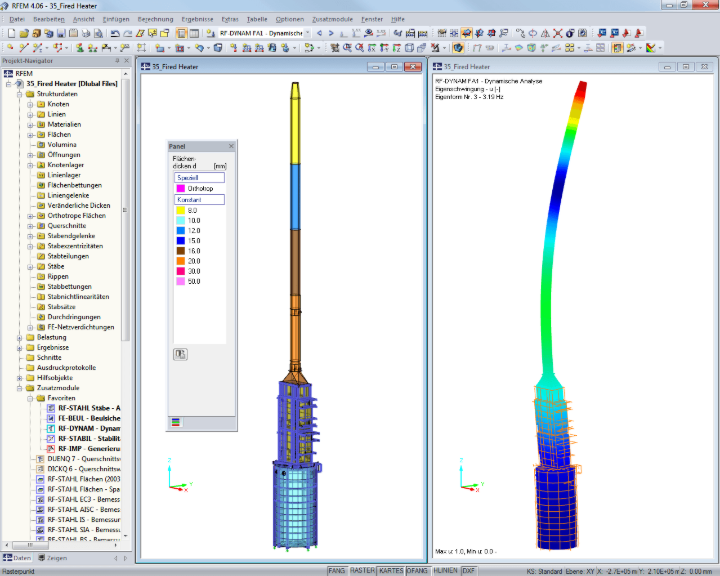The width and height of the screenshot is (720, 576).
Task: Select RF-DYNAM module in Favoriten
Action: coord(84,429)
